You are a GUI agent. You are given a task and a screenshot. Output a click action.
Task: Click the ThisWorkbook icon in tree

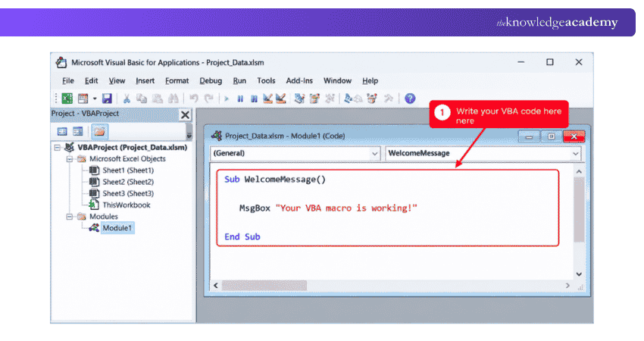click(x=94, y=205)
